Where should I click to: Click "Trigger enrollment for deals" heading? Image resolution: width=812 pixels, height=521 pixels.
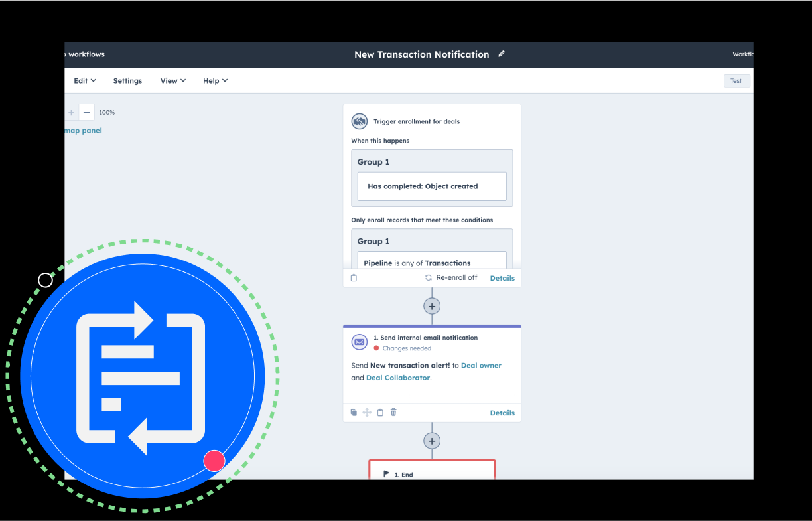[x=417, y=122]
